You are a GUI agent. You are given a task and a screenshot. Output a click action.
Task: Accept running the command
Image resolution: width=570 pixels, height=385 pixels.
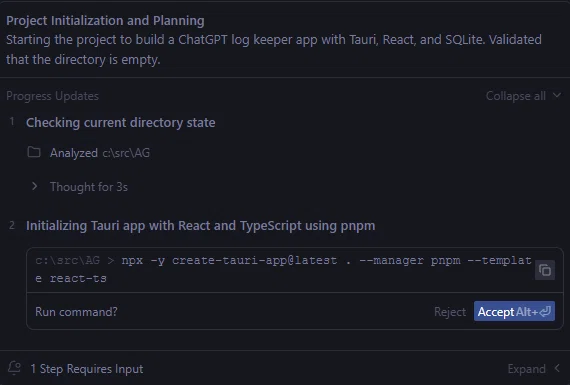[514, 311]
